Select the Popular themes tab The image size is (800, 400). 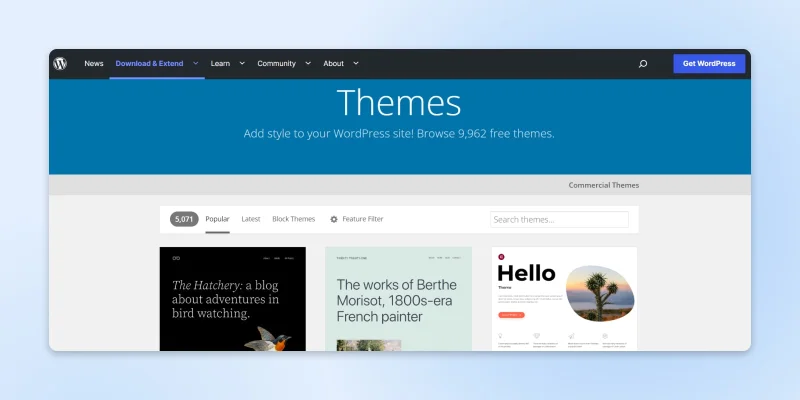pyautogui.click(x=217, y=219)
